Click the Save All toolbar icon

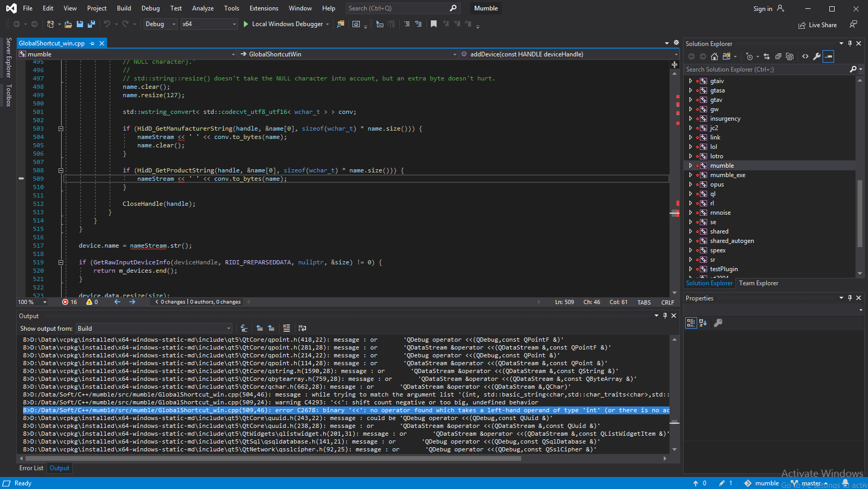(x=91, y=24)
